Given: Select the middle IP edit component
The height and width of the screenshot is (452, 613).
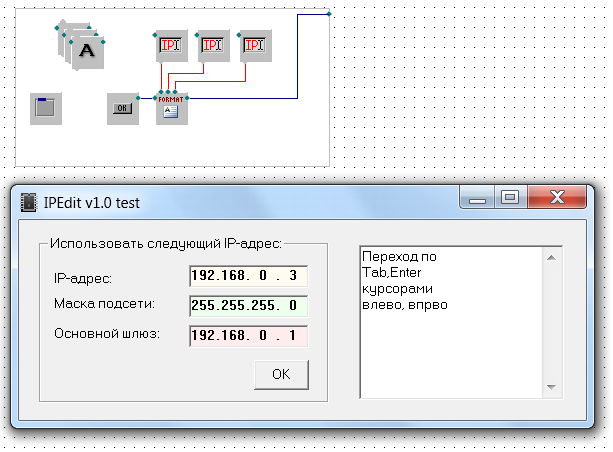Looking at the screenshot, I should tap(213, 45).
